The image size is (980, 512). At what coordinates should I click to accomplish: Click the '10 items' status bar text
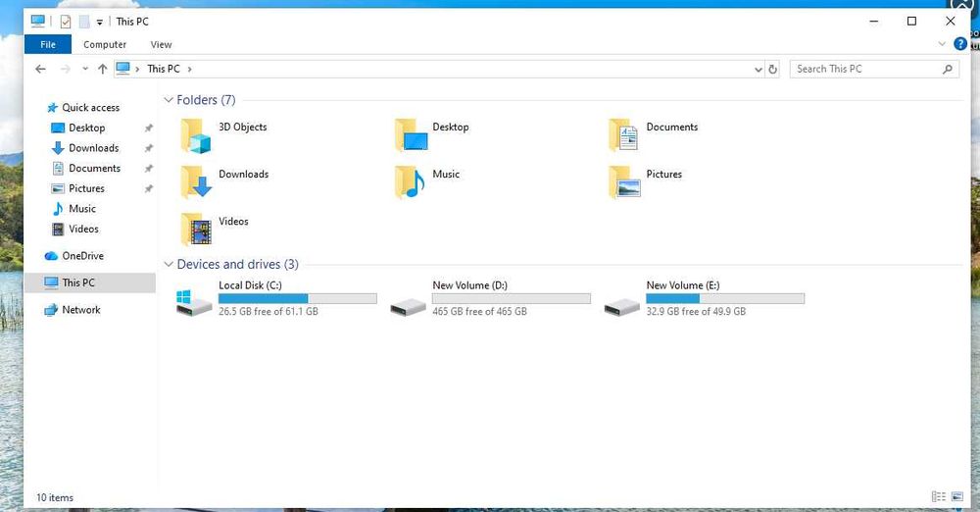tap(54, 497)
